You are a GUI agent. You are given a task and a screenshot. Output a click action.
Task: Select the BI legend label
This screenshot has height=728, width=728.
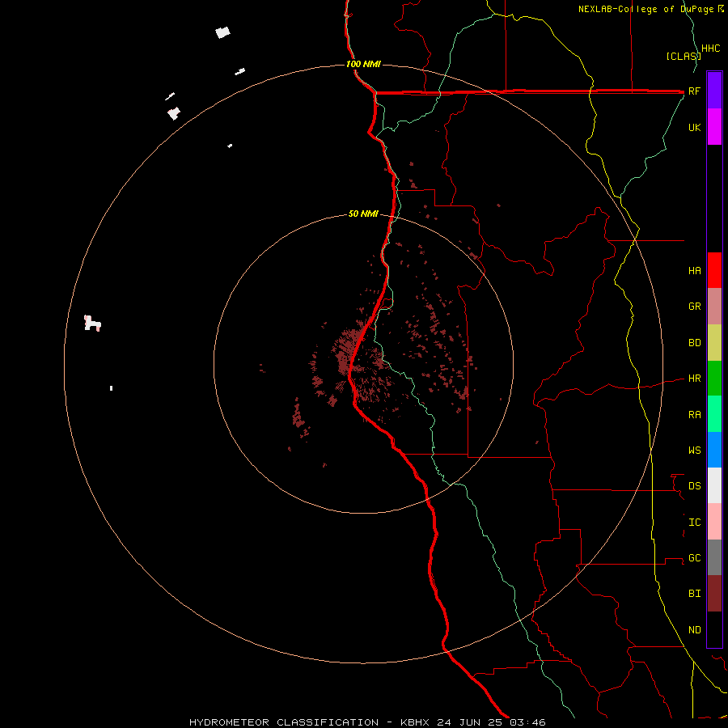pyautogui.click(x=694, y=594)
